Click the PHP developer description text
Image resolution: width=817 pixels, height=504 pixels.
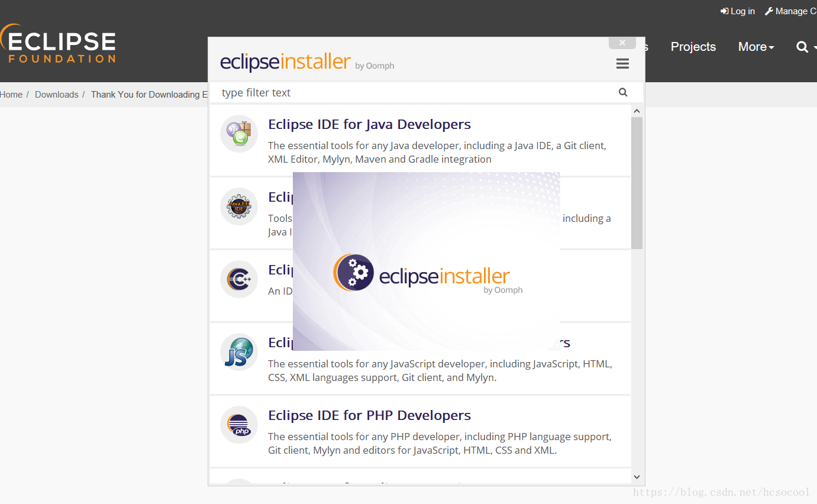[440, 443]
